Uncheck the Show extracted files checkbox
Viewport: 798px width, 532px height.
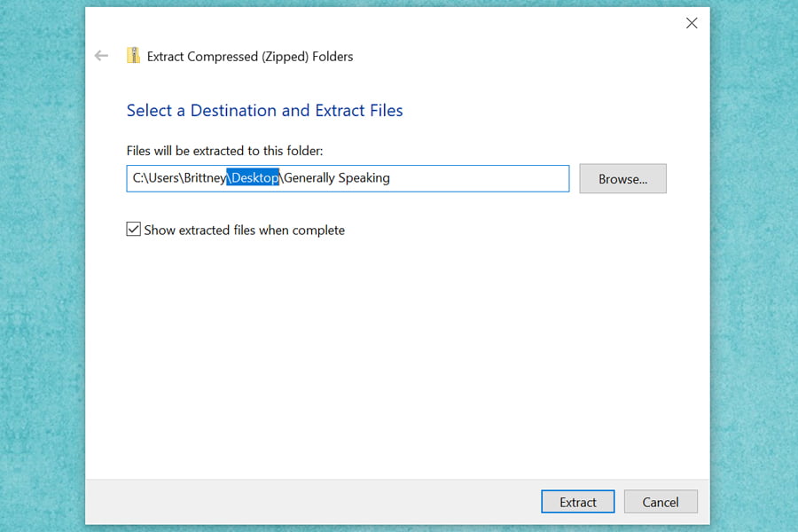coord(133,229)
